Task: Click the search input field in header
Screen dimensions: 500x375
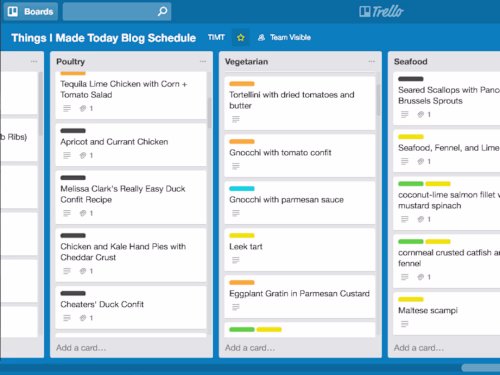Action: [110, 12]
